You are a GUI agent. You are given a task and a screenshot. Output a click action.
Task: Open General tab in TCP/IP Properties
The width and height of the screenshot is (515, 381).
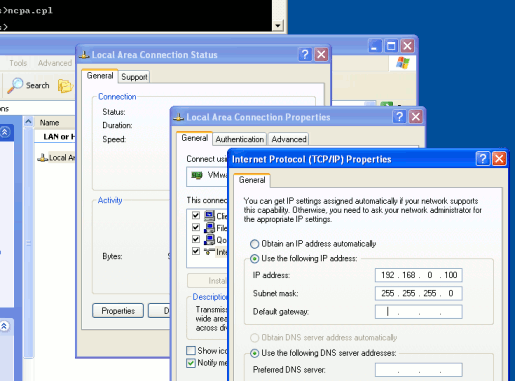(252, 180)
